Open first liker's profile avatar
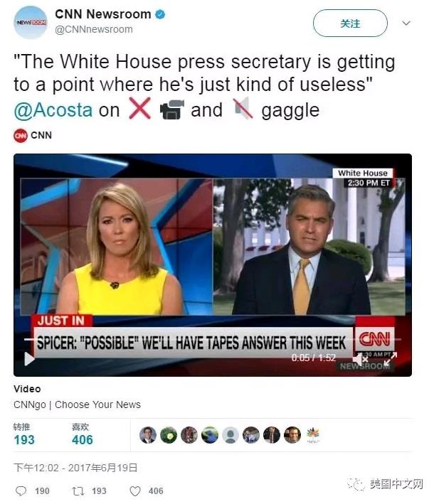 point(148,435)
